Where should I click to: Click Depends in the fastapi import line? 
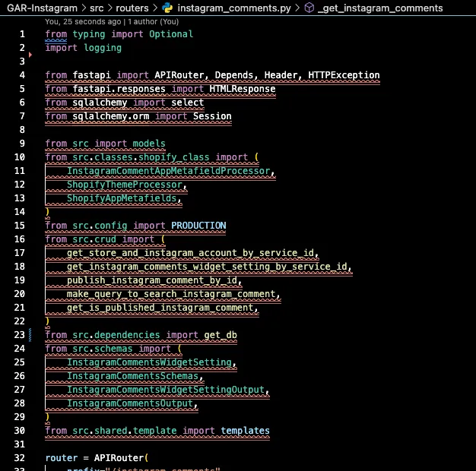point(233,75)
